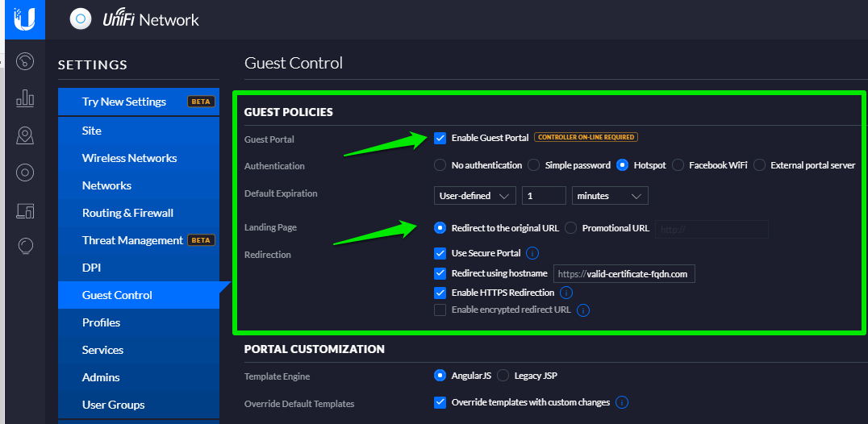Click info icon beside Use Secure Portal
868x424 pixels.
tap(532, 253)
